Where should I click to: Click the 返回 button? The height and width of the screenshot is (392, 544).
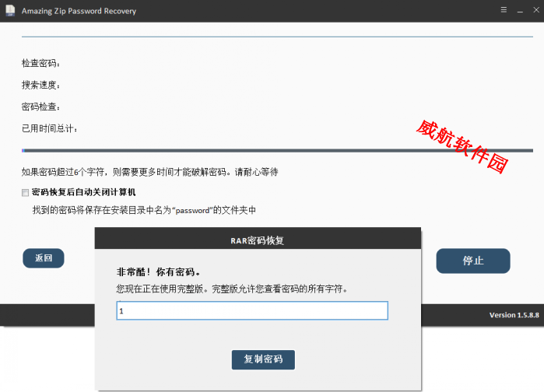point(44,258)
